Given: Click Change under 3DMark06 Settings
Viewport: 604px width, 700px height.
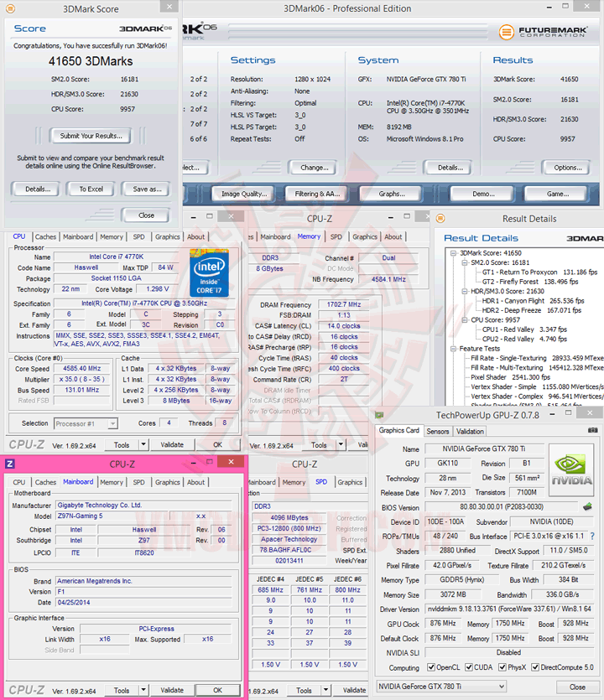Looking at the screenshot, I should [x=315, y=168].
